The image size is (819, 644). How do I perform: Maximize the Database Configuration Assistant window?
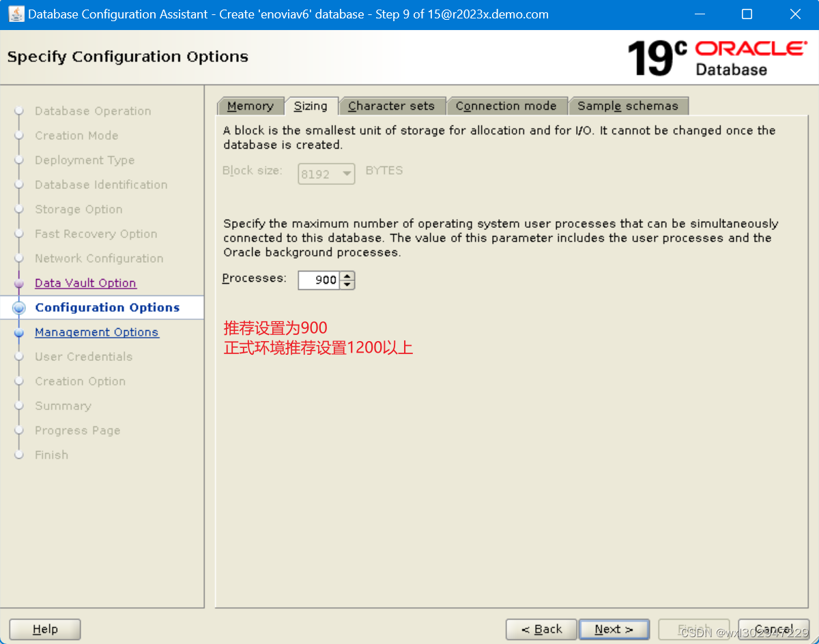click(747, 14)
